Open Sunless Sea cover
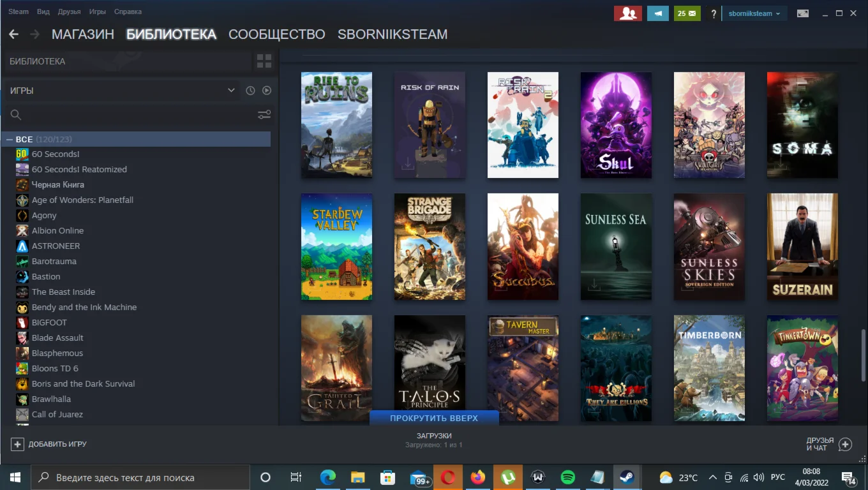 [616, 247]
